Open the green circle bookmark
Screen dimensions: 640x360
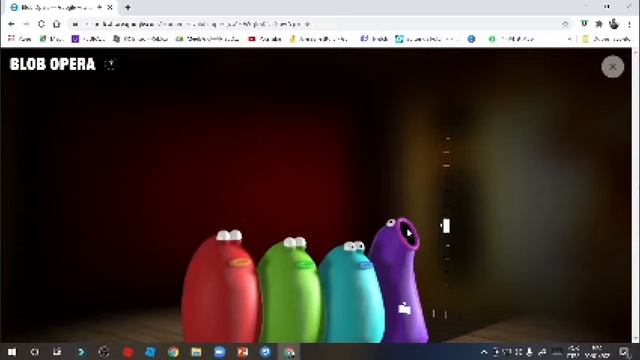click(492, 39)
